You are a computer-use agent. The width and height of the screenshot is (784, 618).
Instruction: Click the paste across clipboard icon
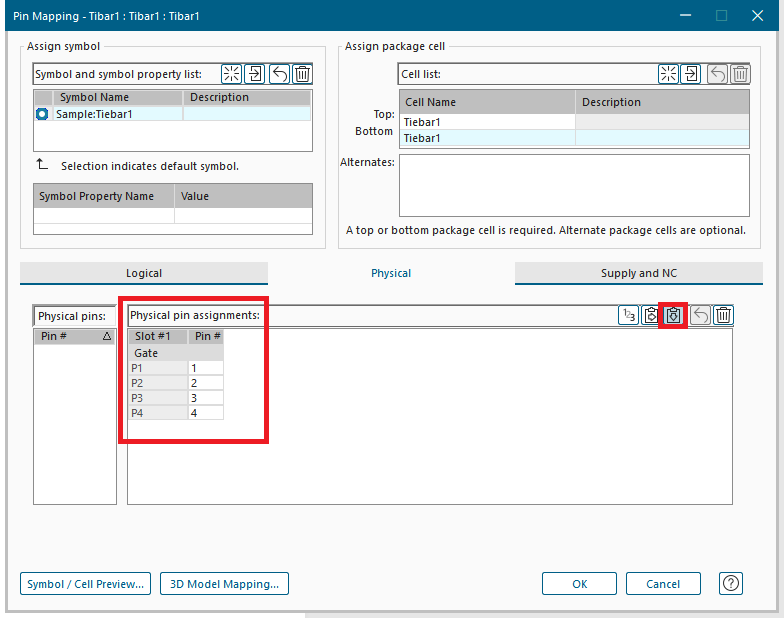click(650, 315)
